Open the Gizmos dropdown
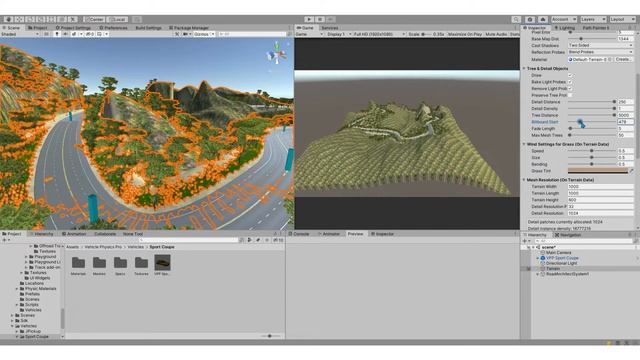 coord(204,34)
